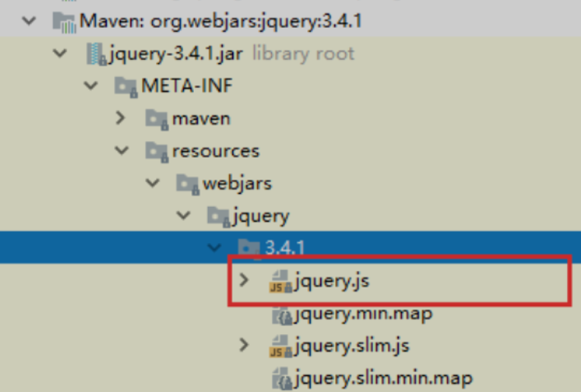Select the 'resources' folder name
The height and width of the screenshot is (392, 581).
[x=216, y=151]
